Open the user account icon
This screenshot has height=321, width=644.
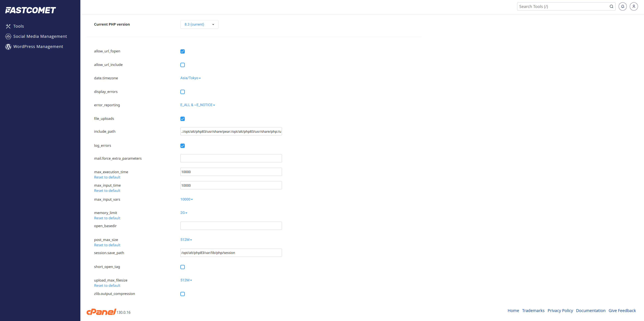tap(634, 6)
